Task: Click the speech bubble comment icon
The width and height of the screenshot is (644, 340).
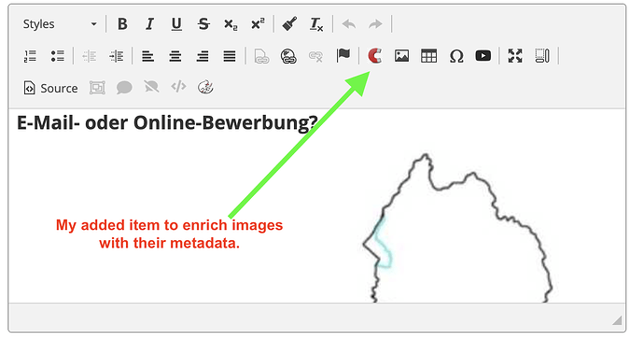Action: (x=124, y=88)
